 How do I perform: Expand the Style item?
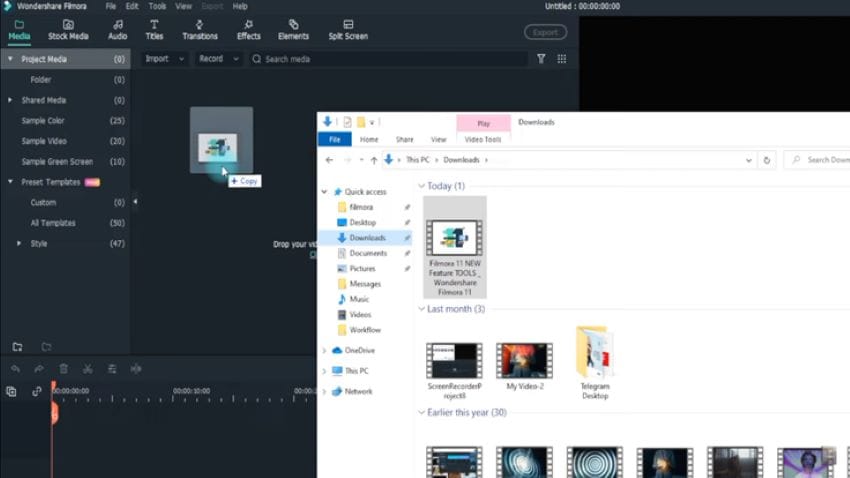pos(19,243)
